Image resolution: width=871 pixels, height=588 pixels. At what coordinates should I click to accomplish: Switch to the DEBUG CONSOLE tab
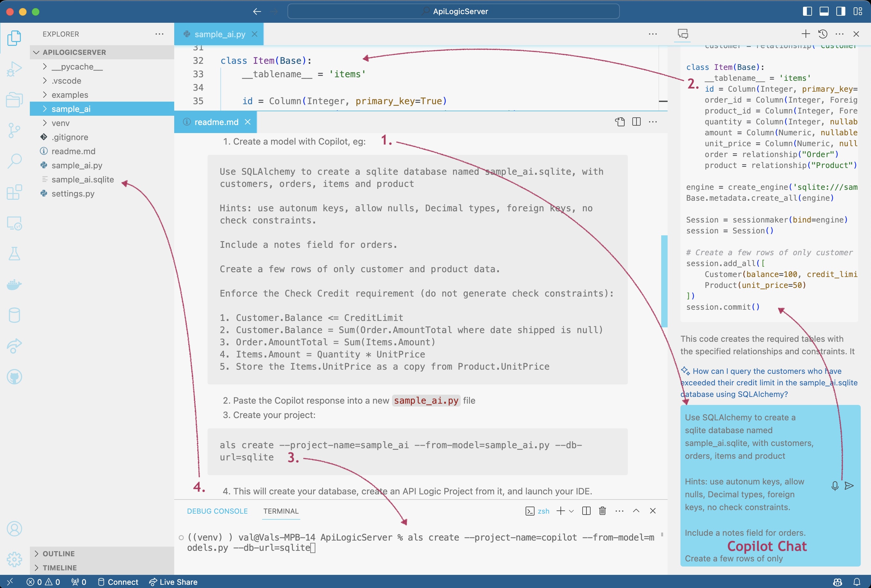[x=217, y=511]
